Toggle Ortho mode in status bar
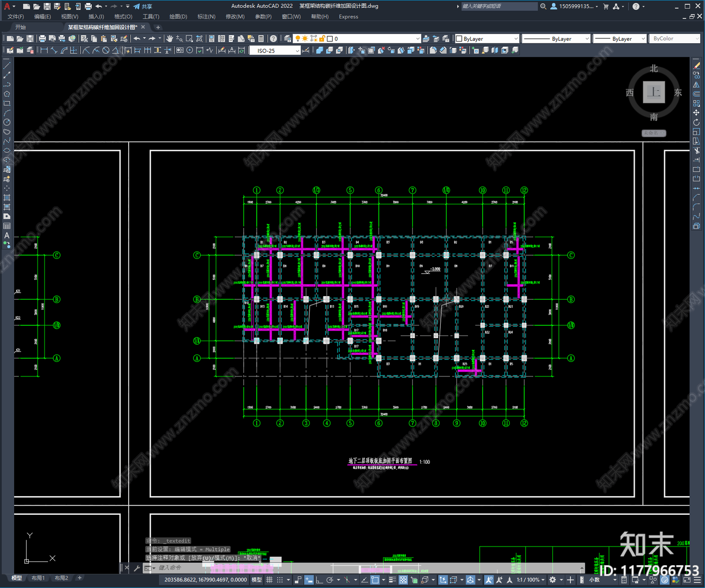 319,580
